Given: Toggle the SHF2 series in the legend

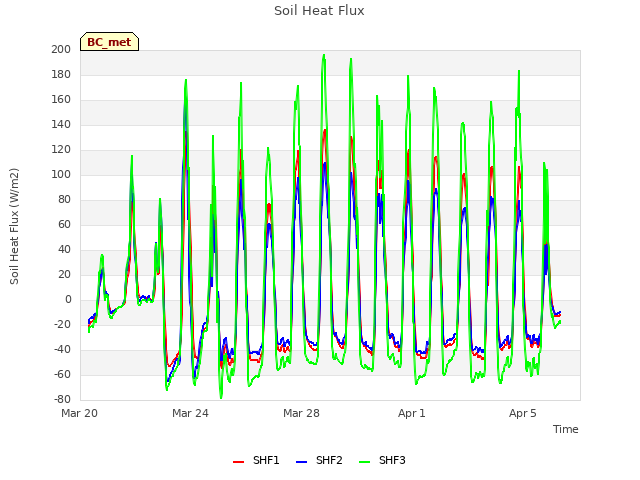Looking at the screenshot, I should pyautogui.click(x=319, y=460).
